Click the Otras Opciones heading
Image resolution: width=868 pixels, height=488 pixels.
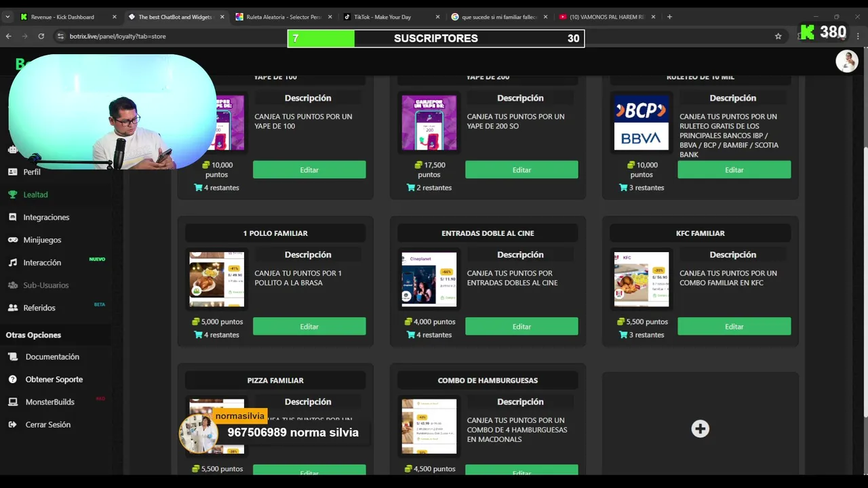coord(33,335)
